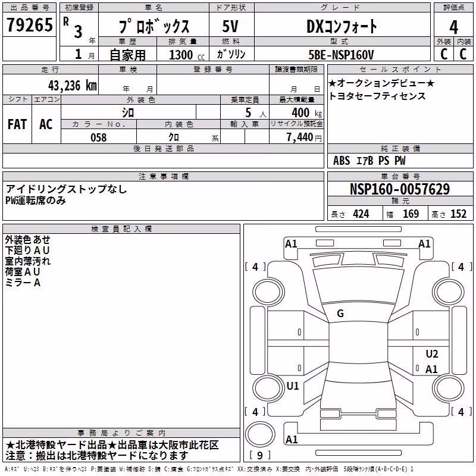The height and width of the screenshot is (476, 476).
Task: Click the G mark on the windshield
Action: pyautogui.click(x=340, y=314)
